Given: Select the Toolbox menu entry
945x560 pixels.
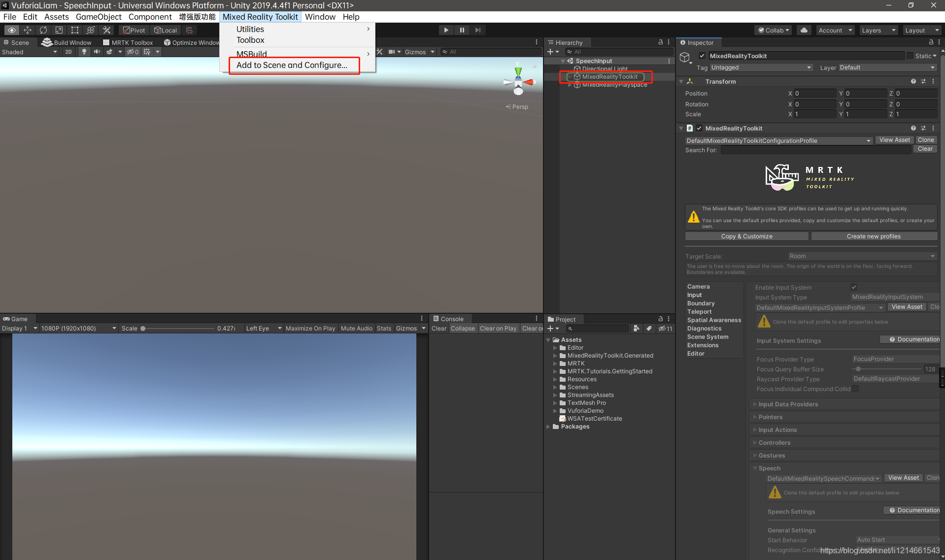Looking at the screenshot, I should click(x=298, y=40).
